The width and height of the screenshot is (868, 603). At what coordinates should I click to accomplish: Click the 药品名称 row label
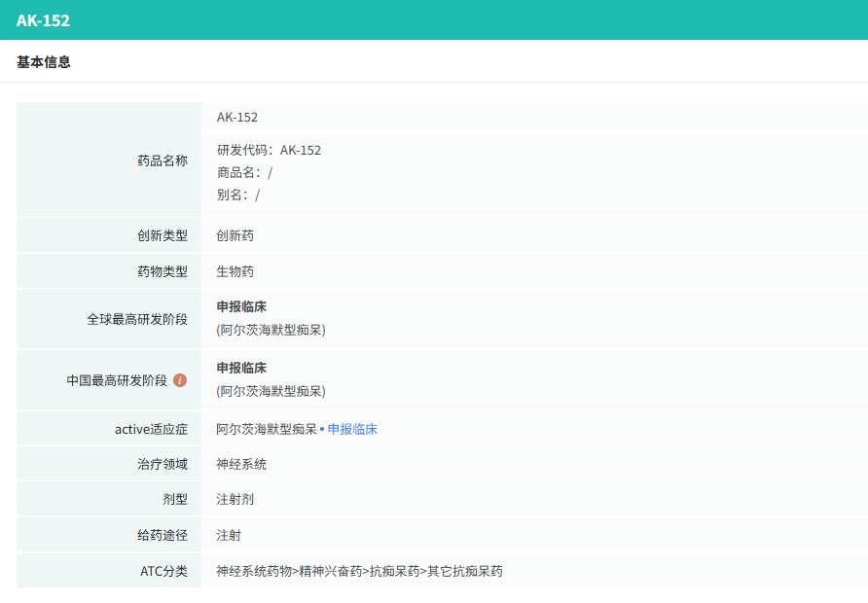pyautogui.click(x=162, y=160)
